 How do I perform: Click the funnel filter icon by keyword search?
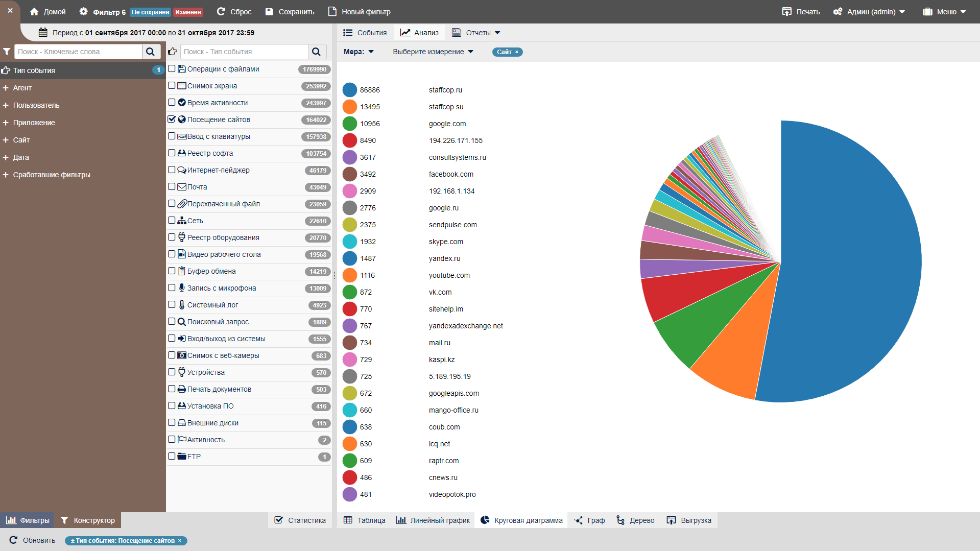(7, 52)
